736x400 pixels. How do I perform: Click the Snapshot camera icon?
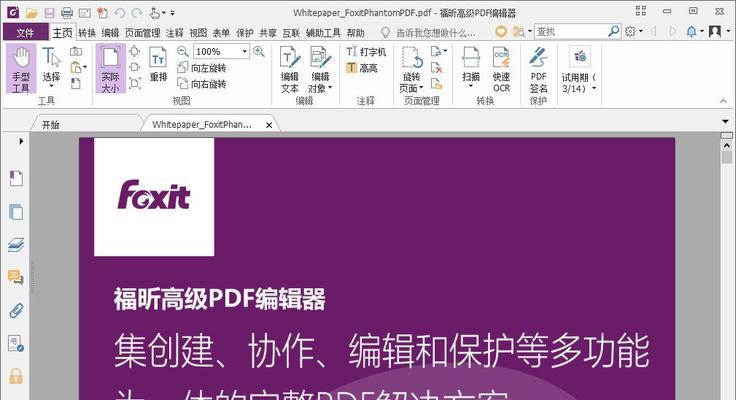tap(76, 52)
